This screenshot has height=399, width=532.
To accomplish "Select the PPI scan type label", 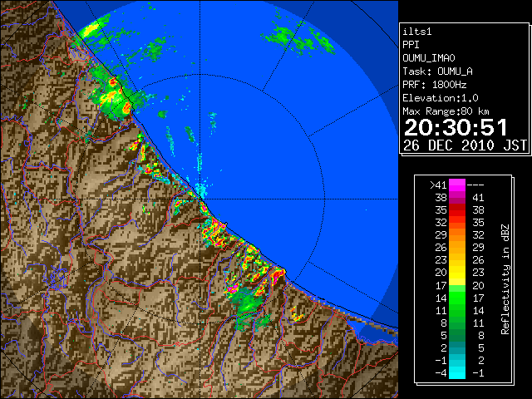I will [x=411, y=45].
